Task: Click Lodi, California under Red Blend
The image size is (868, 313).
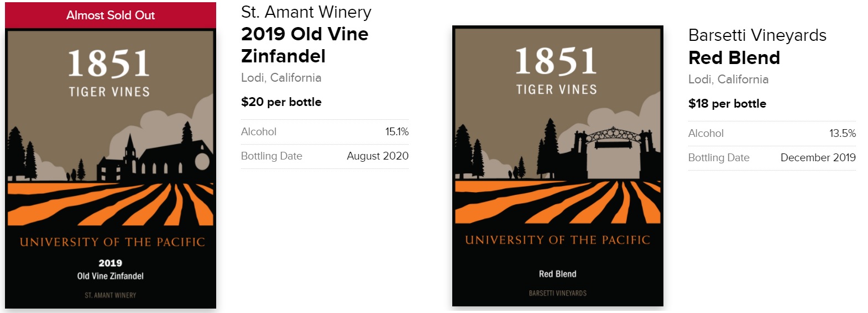Action: point(728,79)
